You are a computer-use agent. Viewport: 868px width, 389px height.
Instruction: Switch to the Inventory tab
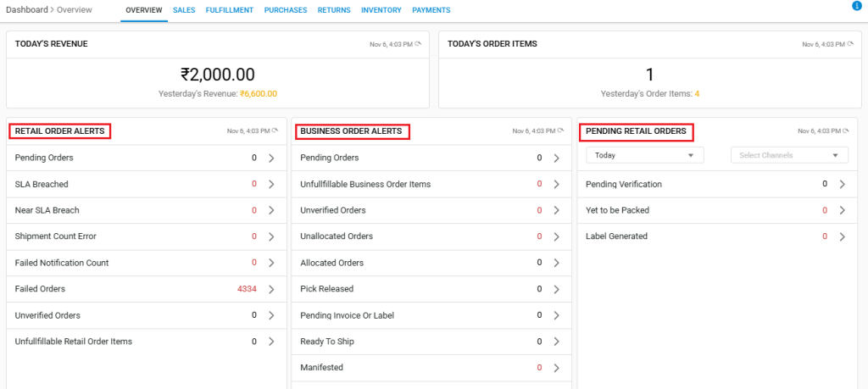tap(380, 10)
